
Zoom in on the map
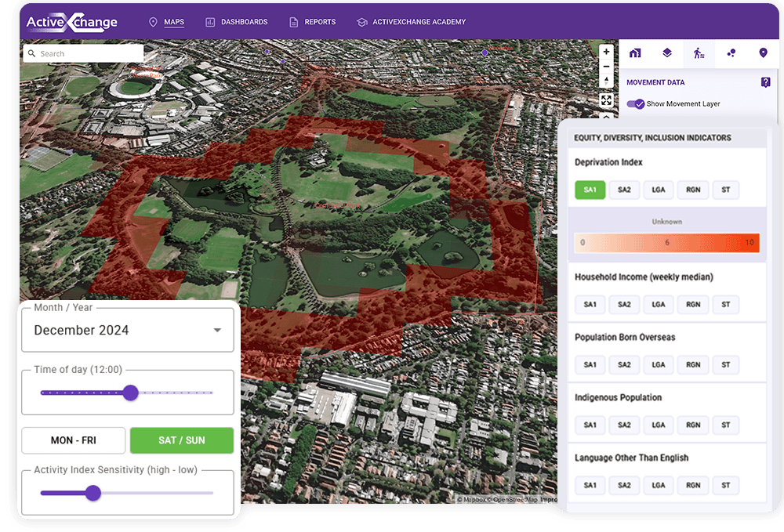tap(606, 52)
